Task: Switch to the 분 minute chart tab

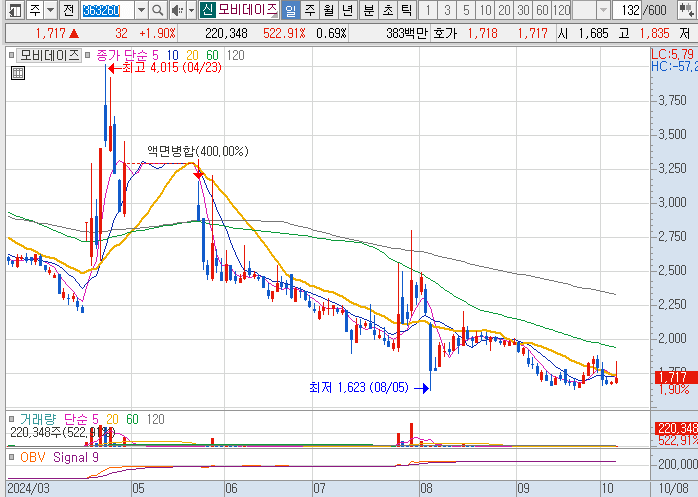Action: [369, 10]
